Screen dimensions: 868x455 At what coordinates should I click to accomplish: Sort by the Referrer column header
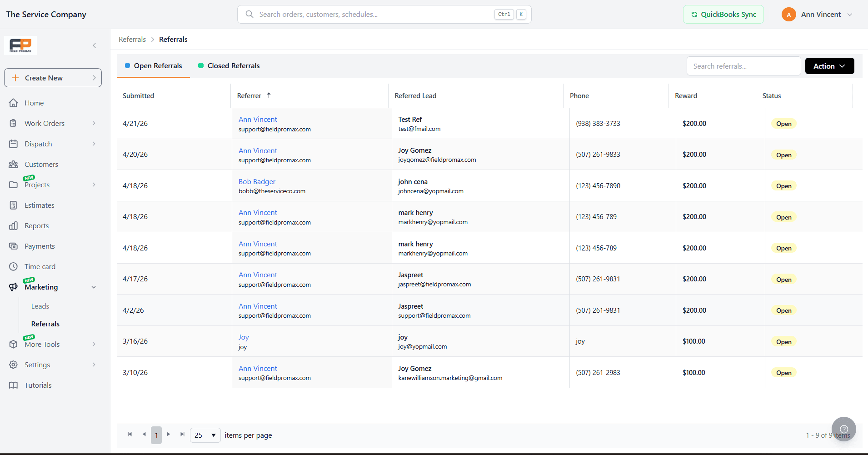[249, 96]
